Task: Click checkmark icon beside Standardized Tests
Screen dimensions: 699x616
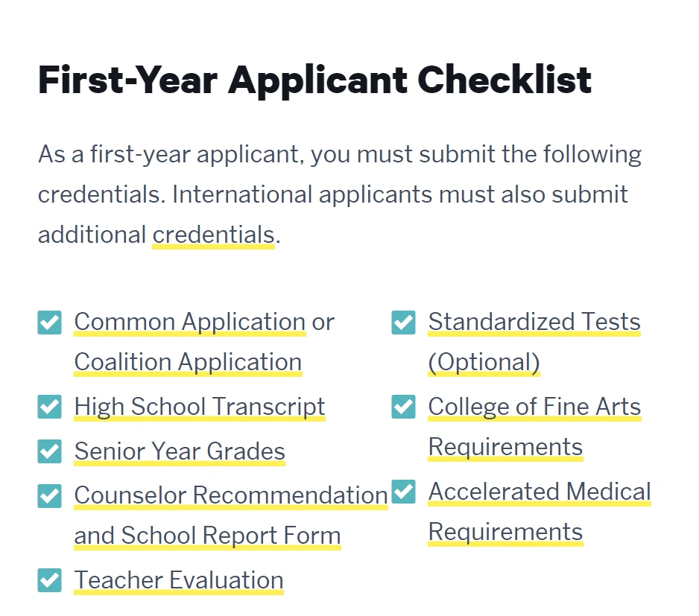Action: (404, 323)
